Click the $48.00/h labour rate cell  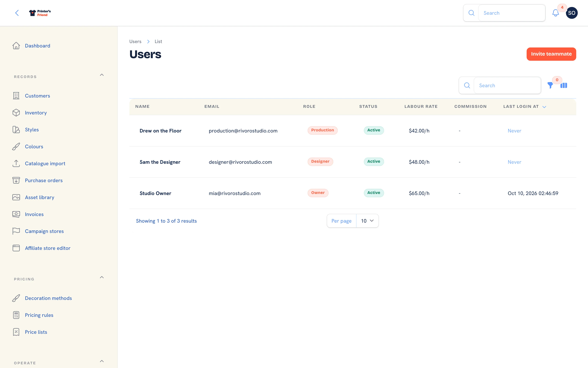click(x=419, y=162)
